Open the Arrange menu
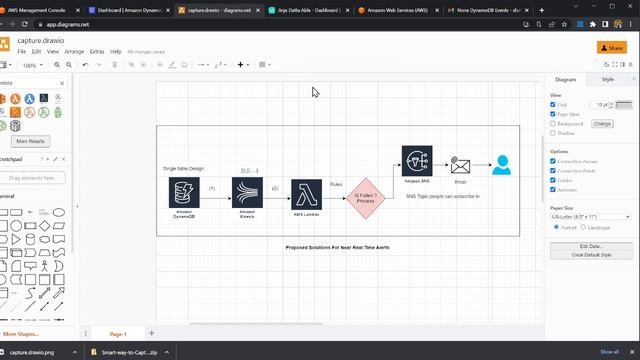Viewport: 640px width, 360px height. (x=74, y=52)
